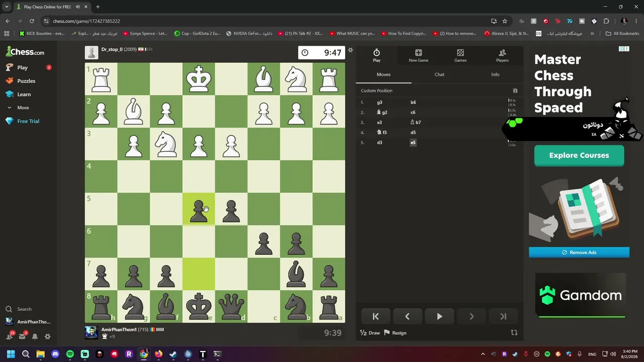Click Dr_stop_0 opponent avatar
The image size is (644, 362).
tap(92, 52)
